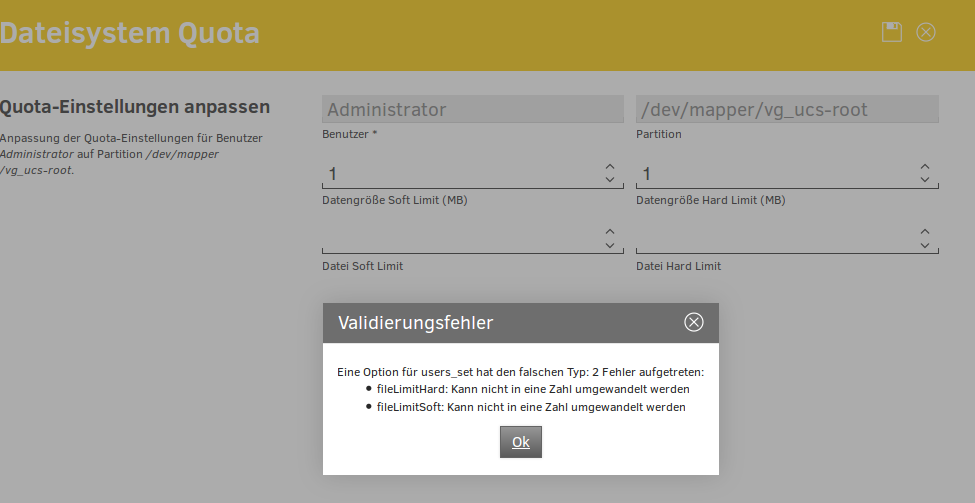Viewport: 975px width, 503px height.
Task: Increment the Datei Hard Limit spinner
Action: click(924, 231)
